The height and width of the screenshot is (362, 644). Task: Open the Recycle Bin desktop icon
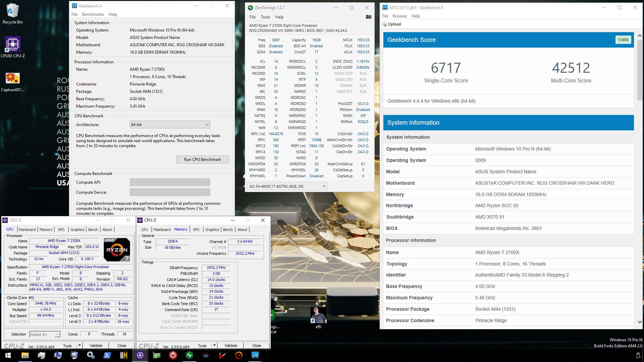[12, 14]
